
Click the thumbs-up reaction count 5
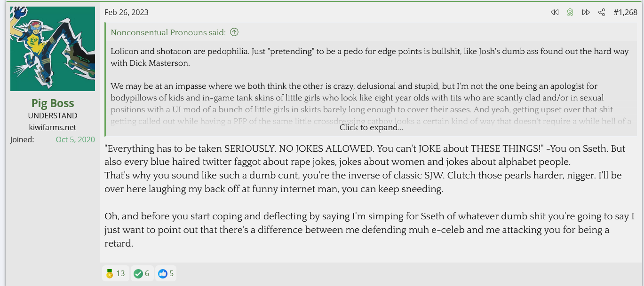tap(172, 273)
